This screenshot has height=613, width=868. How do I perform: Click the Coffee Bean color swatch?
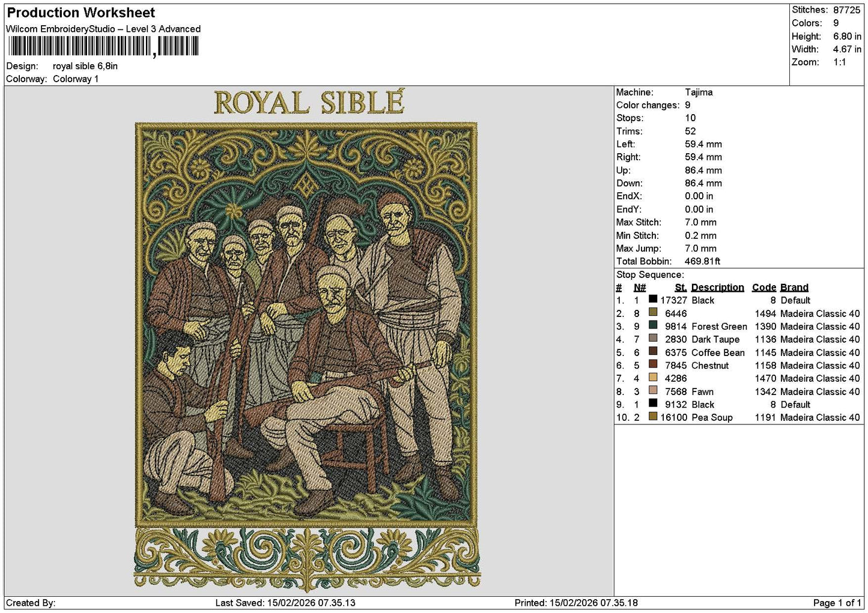[x=653, y=351]
